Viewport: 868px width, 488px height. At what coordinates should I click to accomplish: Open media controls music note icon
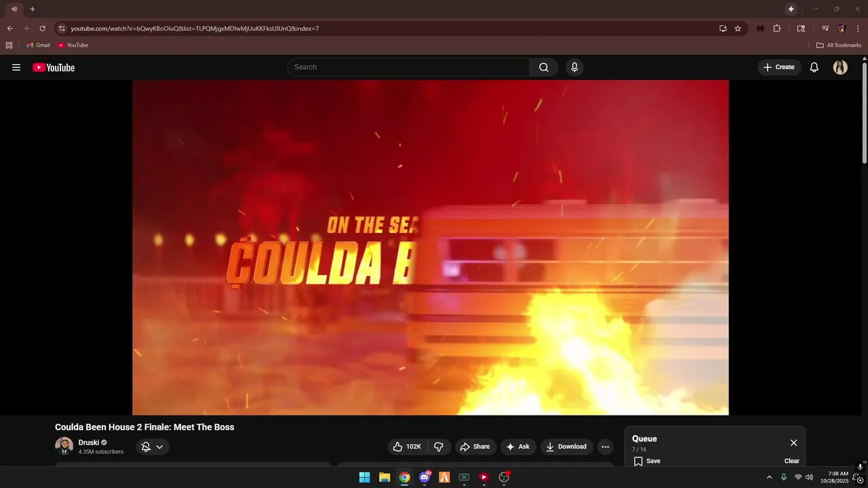(825, 28)
